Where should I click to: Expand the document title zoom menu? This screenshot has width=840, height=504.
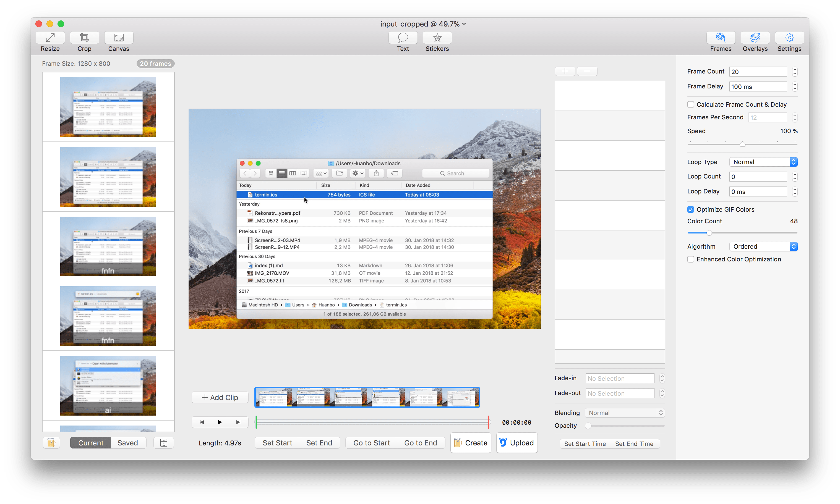click(x=464, y=24)
